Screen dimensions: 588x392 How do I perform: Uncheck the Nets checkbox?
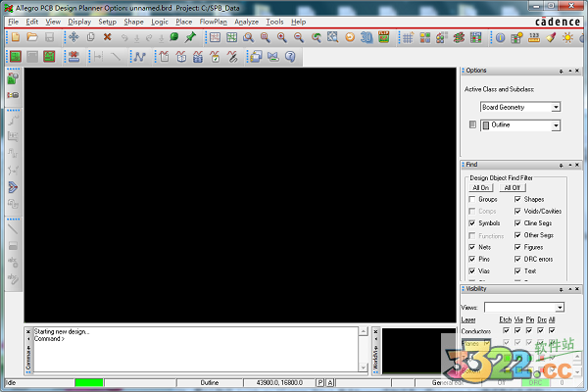[472, 247]
